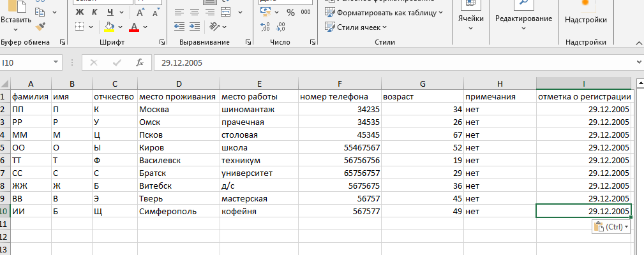The width and height of the screenshot is (644, 255).
Task: Decrease decimal places icon
Action: tap(281, 27)
